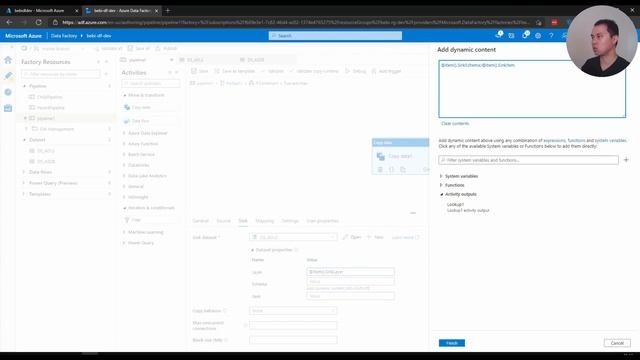Click Save all in the top toolbar
This screenshot has width=640, height=360.
(139, 48)
